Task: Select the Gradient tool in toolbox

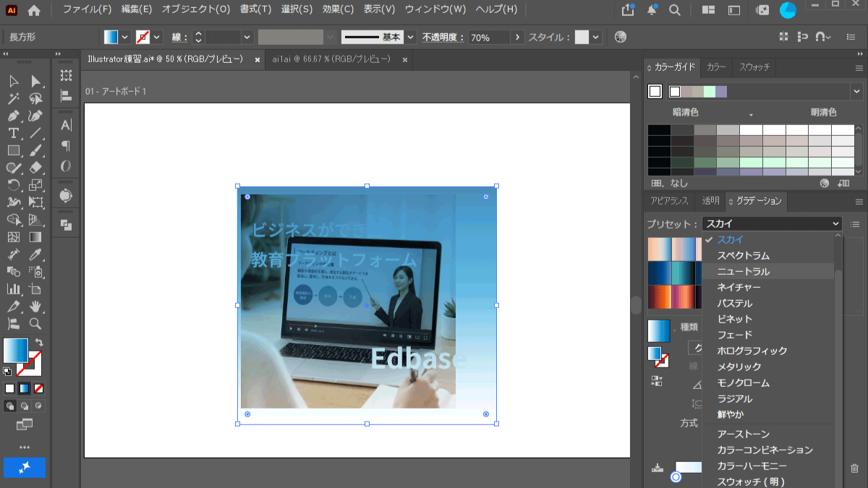Action: click(35, 236)
